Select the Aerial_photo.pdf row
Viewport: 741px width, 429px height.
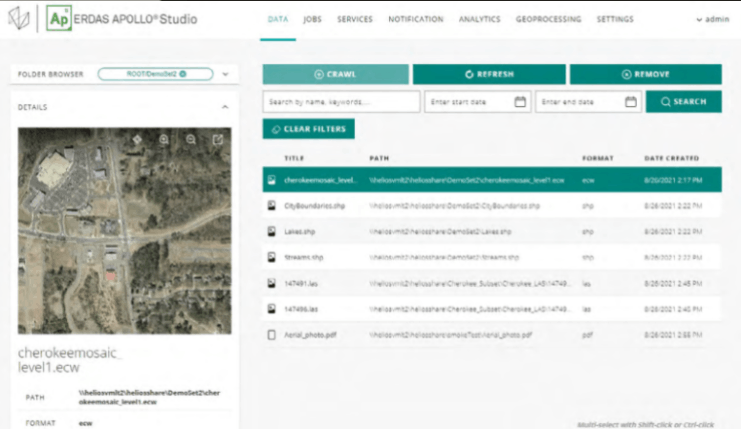click(492, 335)
